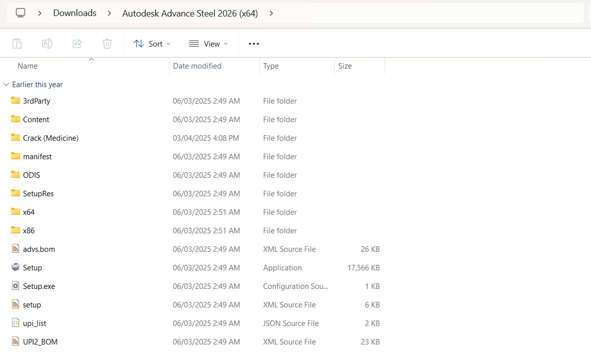Open the View dropdown menu
The width and height of the screenshot is (591, 364).
208,44
